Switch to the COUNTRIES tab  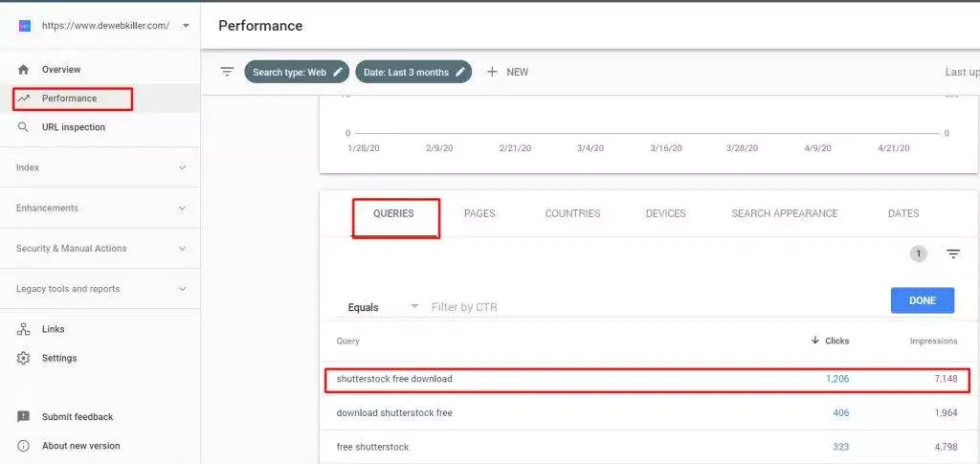[572, 213]
